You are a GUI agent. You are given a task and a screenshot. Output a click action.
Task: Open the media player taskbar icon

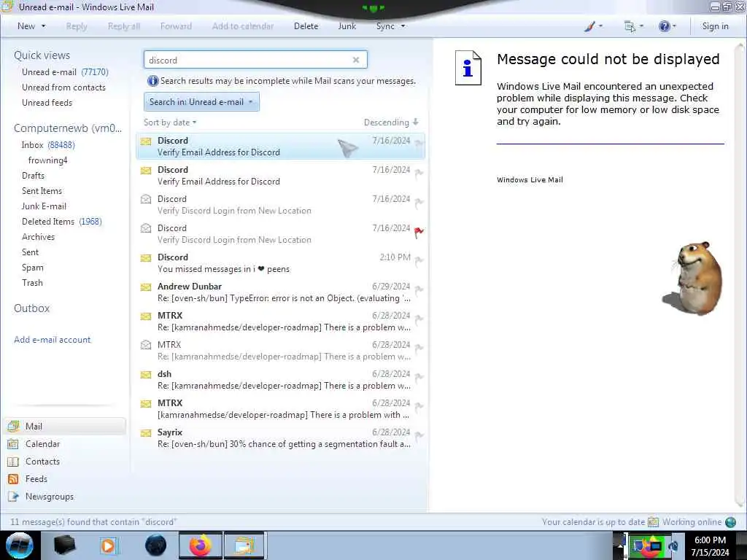pos(108,545)
